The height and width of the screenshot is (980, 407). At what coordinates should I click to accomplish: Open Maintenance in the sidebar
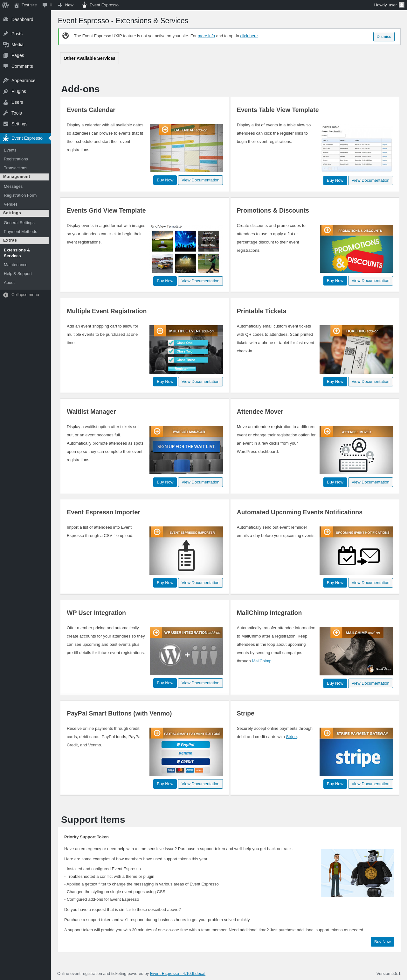[15, 265]
